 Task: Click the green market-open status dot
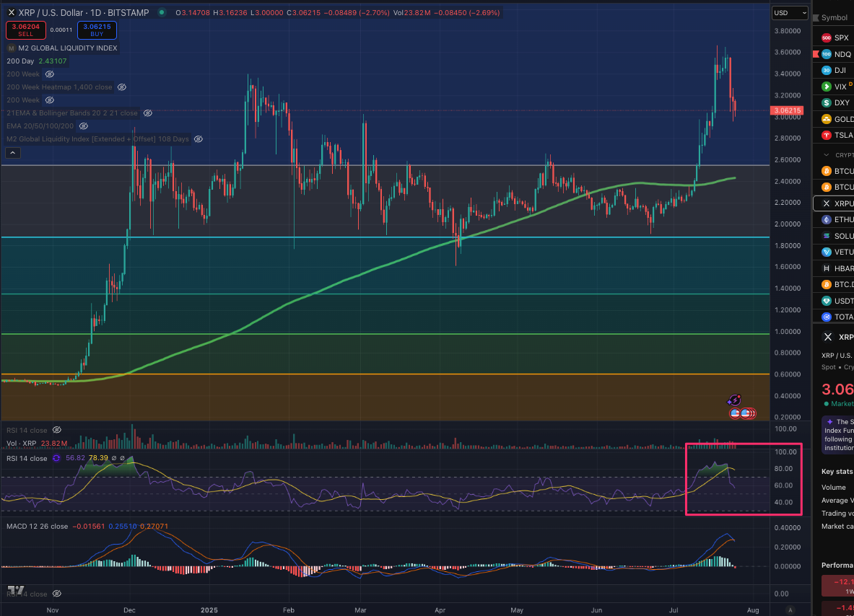[162, 12]
